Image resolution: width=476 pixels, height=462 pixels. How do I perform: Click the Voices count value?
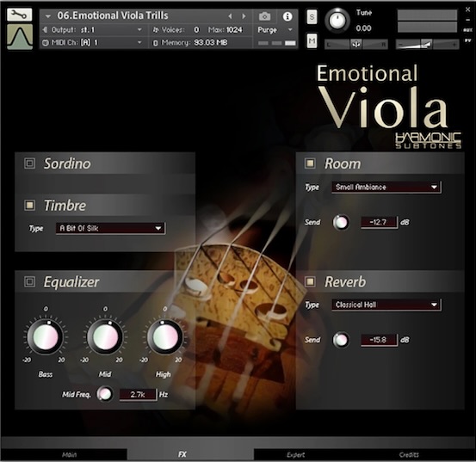(x=197, y=30)
